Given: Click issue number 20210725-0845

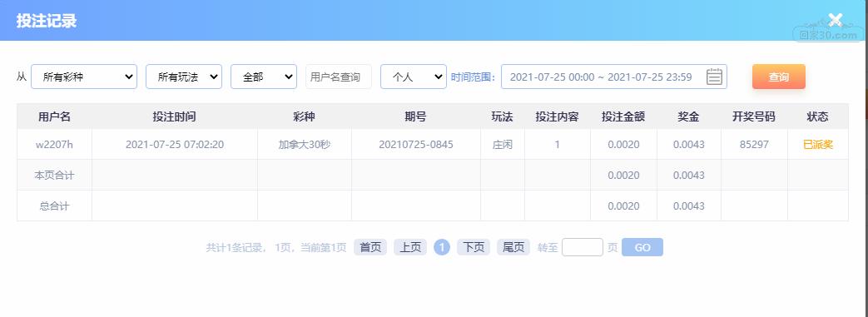Looking at the screenshot, I should (x=416, y=145).
